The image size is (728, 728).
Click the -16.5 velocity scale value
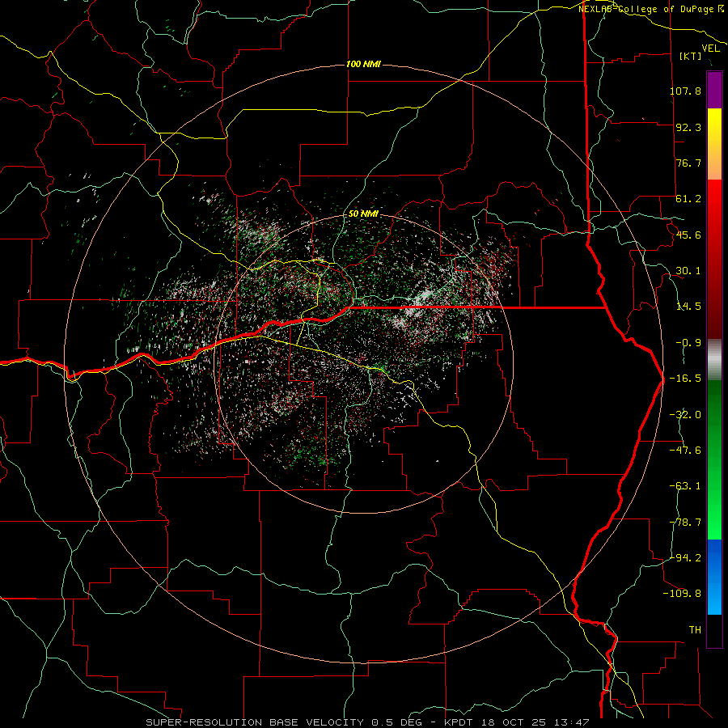point(685,379)
